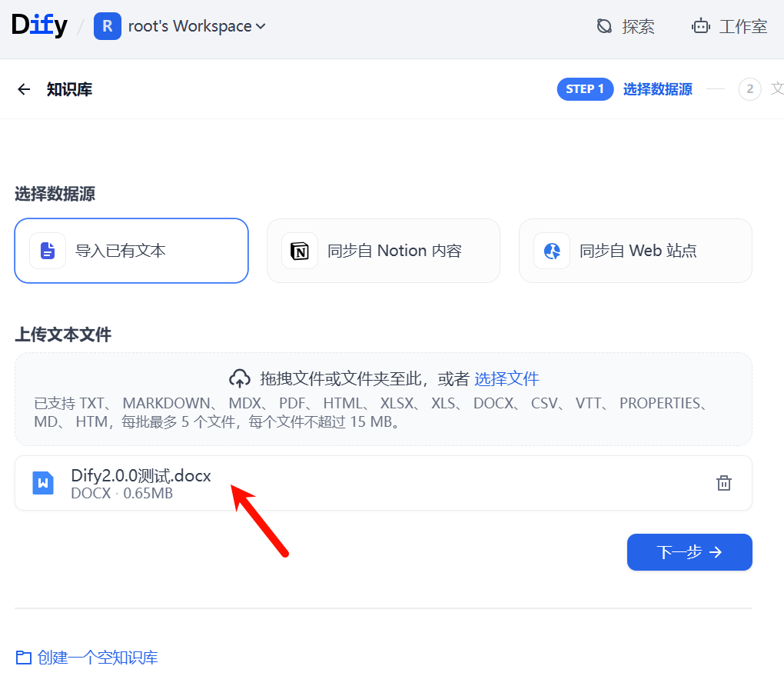Viewport: 784px width, 676px height.
Task: Click the STEP 1 badge
Action: (585, 89)
